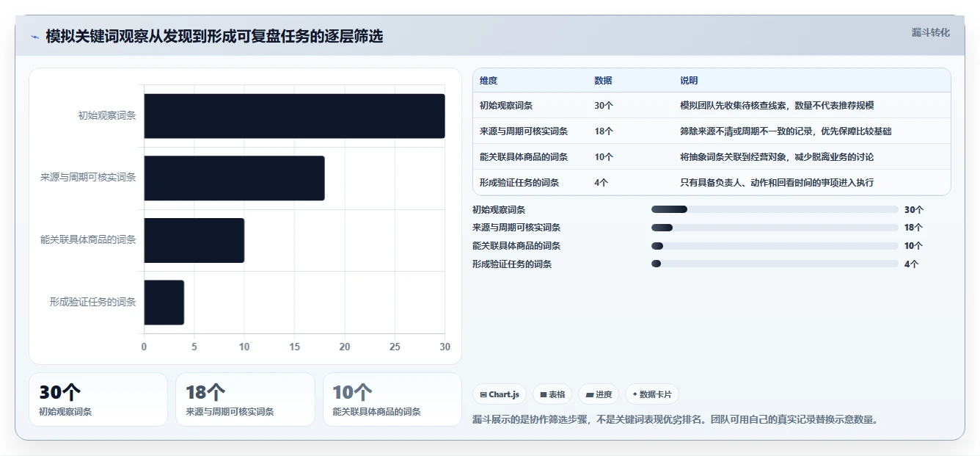Click the 来源与周期可核实词条 label in the progress list
The image size is (980, 456).
click(516, 228)
